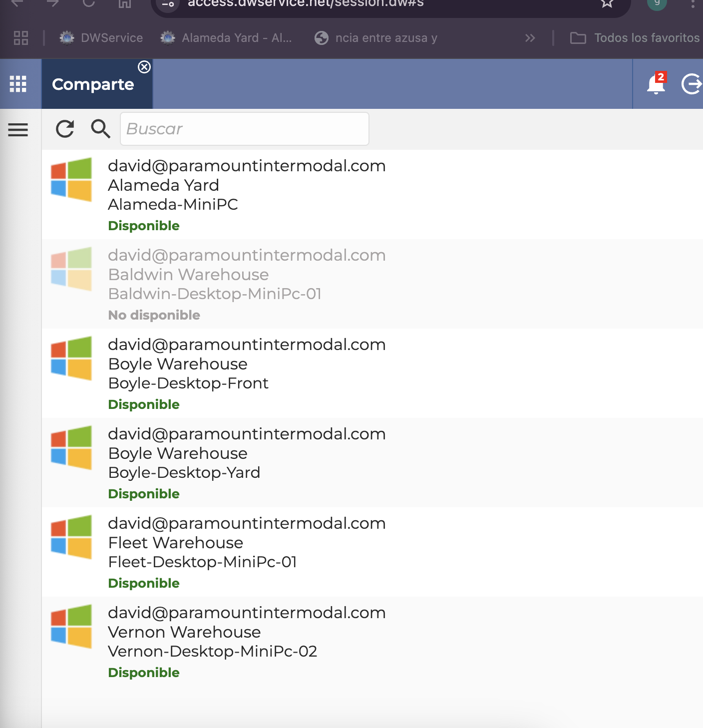This screenshot has height=728, width=703.
Task: Close the Comparte tab
Action: 144,67
